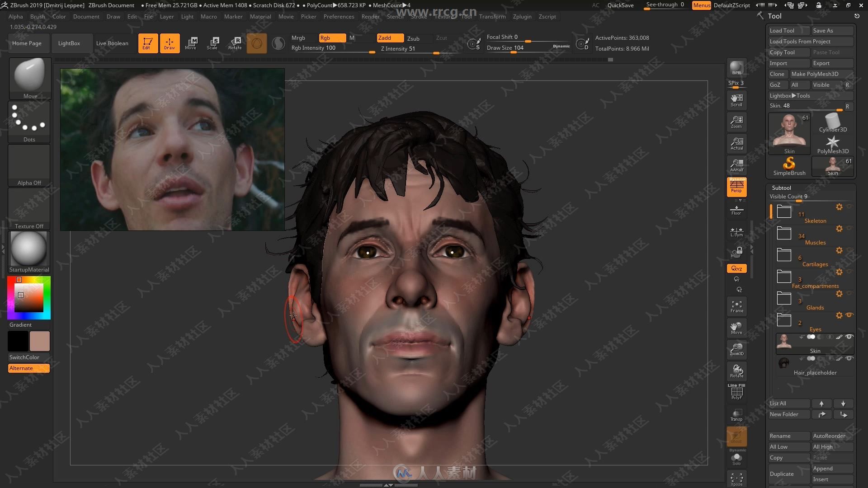Open the StartupMaterial picker
This screenshot has width=868, height=488.
[29, 252]
